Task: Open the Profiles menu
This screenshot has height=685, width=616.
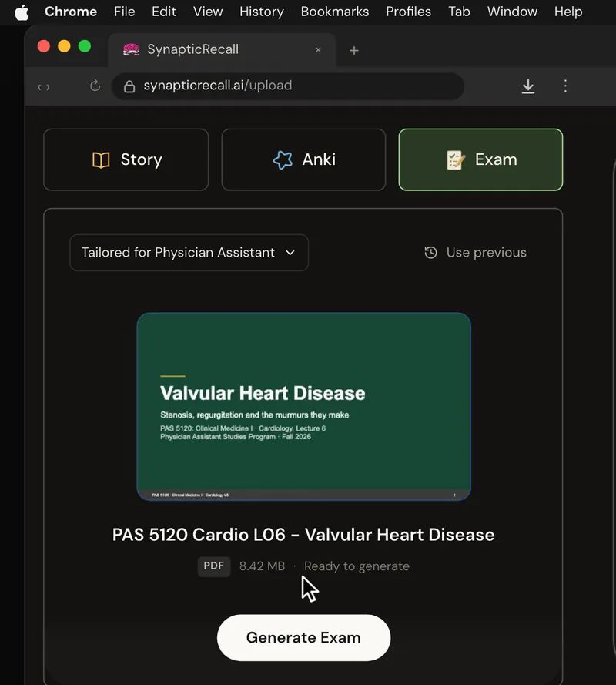Action: (x=408, y=12)
